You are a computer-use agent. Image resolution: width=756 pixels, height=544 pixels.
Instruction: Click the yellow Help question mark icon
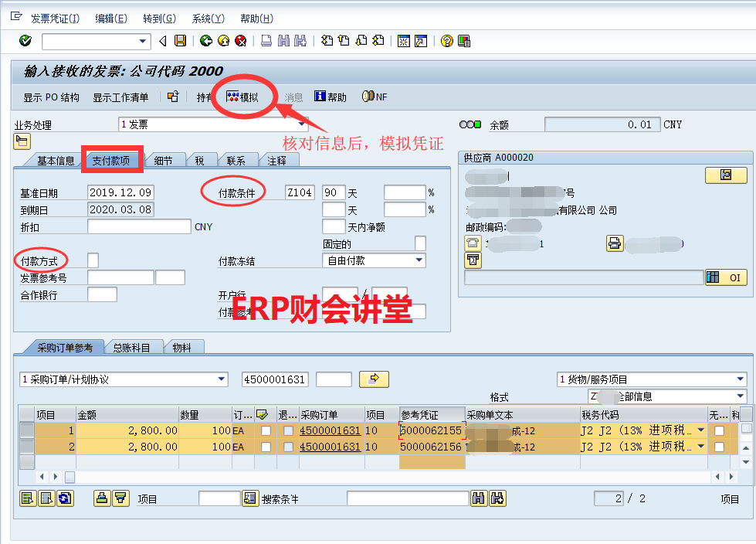(446, 41)
